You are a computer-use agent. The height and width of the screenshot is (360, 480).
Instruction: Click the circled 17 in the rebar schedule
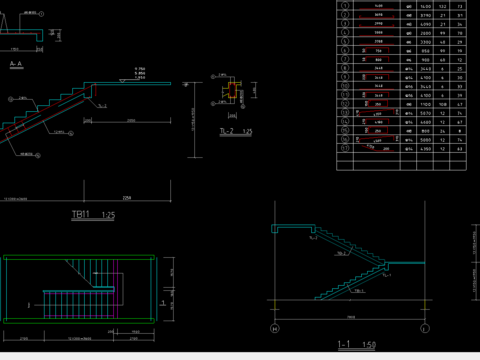click(345, 148)
